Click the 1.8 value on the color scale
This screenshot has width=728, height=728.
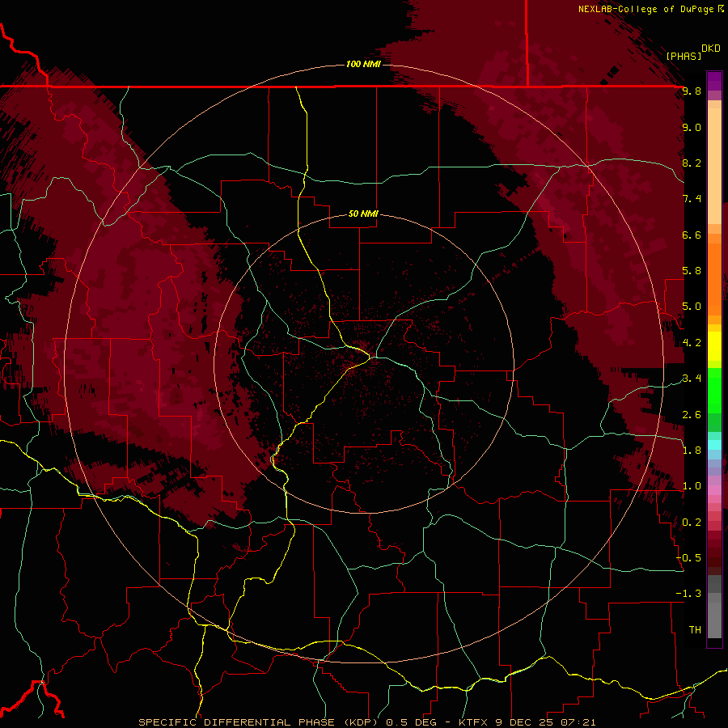pos(692,451)
